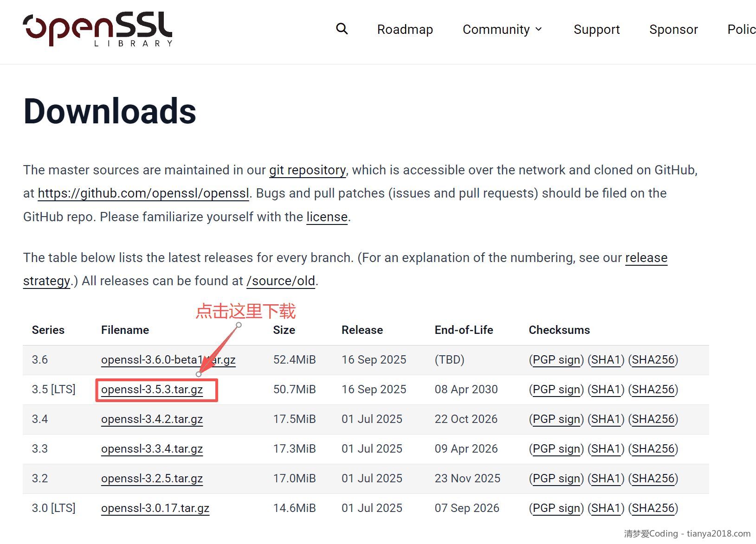This screenshot has height=544, width=756.
Task: Click the Size column header
Action: 284,330
